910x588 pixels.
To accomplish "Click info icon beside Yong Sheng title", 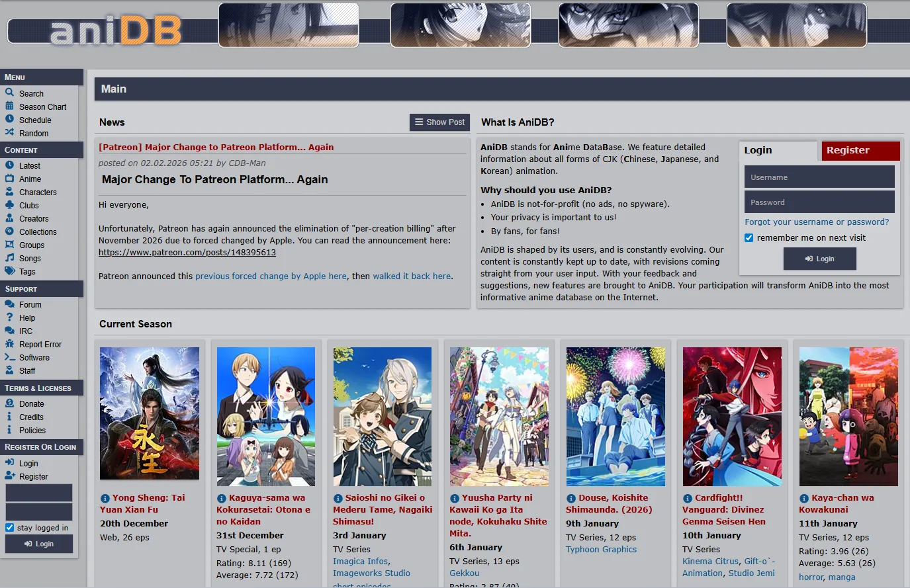I will 105,498.
